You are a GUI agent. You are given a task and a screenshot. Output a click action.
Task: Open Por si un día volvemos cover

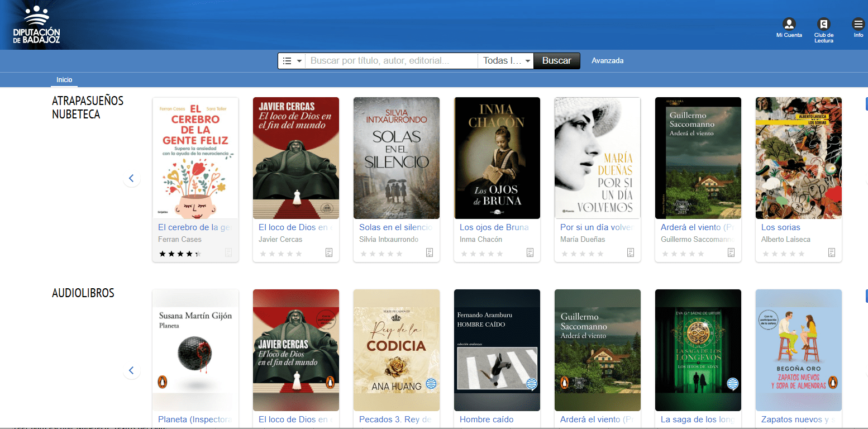pos(598,158)
